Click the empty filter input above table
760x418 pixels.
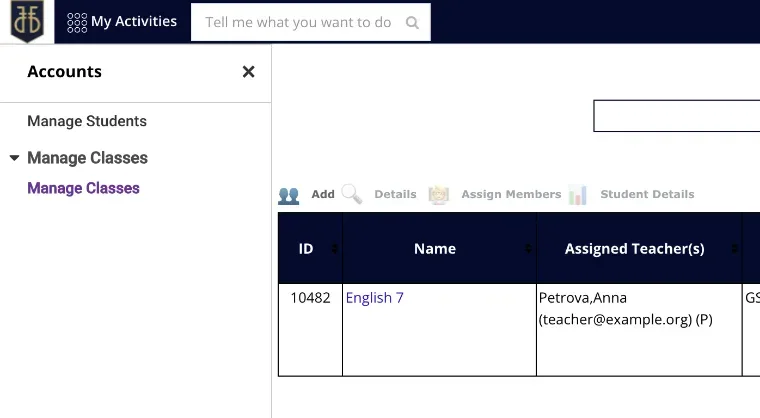(x=677, y=116)
